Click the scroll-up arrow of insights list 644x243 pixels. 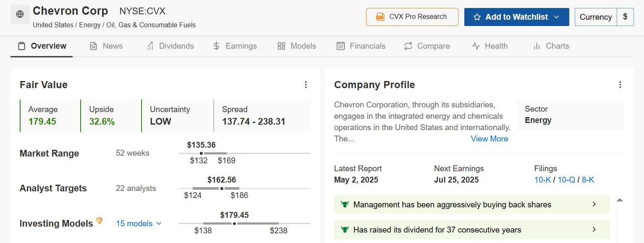point(620,200)
